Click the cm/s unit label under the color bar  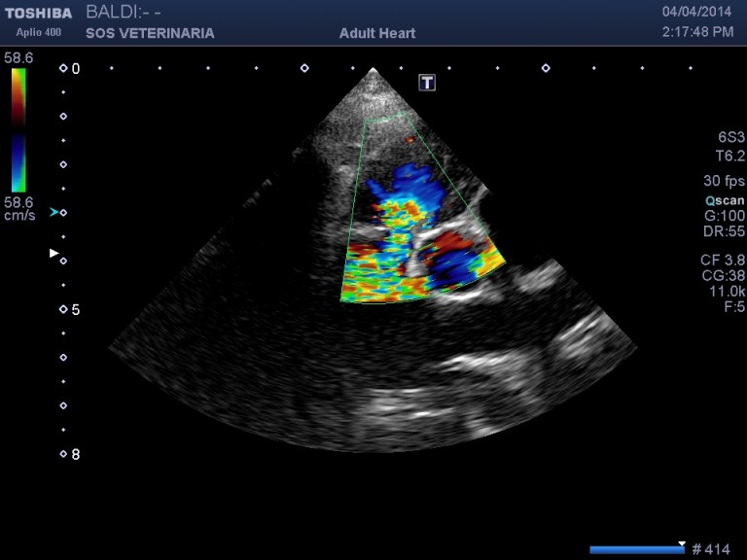[x=19, y=216]
